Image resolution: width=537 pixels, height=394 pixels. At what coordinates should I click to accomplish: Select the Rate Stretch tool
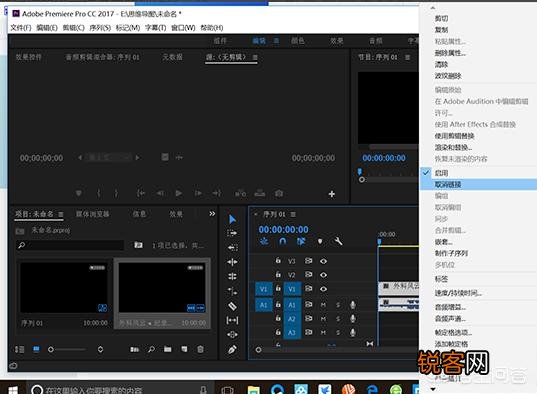232,291
